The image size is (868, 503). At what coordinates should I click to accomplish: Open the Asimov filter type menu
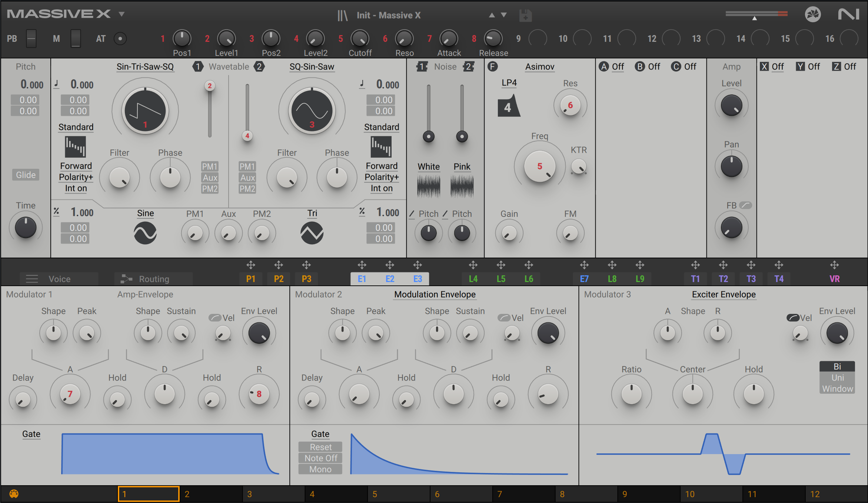click(x=539, y=67)
